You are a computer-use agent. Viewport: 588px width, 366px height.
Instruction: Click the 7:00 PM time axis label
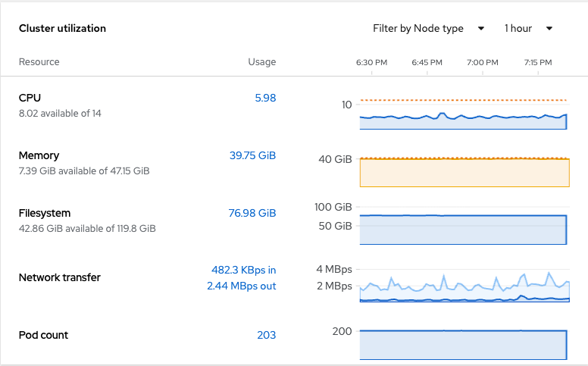[482, 62]
